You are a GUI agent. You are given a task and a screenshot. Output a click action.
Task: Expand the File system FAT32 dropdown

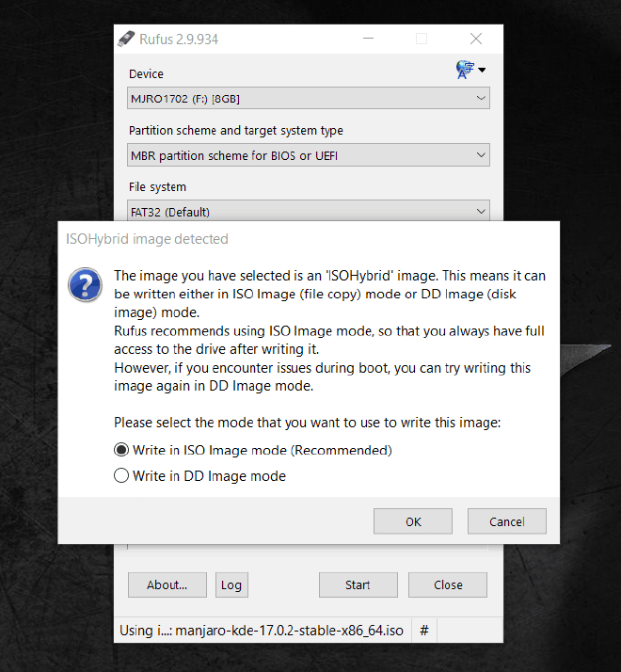pyautogui.click(x=309, y=211)
